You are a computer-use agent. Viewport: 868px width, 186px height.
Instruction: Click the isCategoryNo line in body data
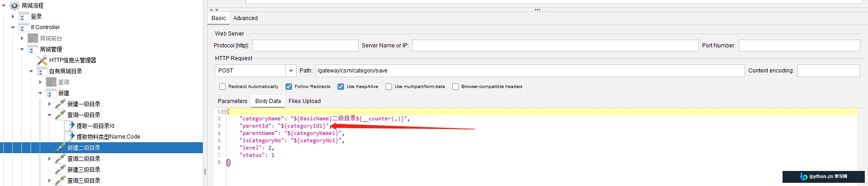[292, 140]
